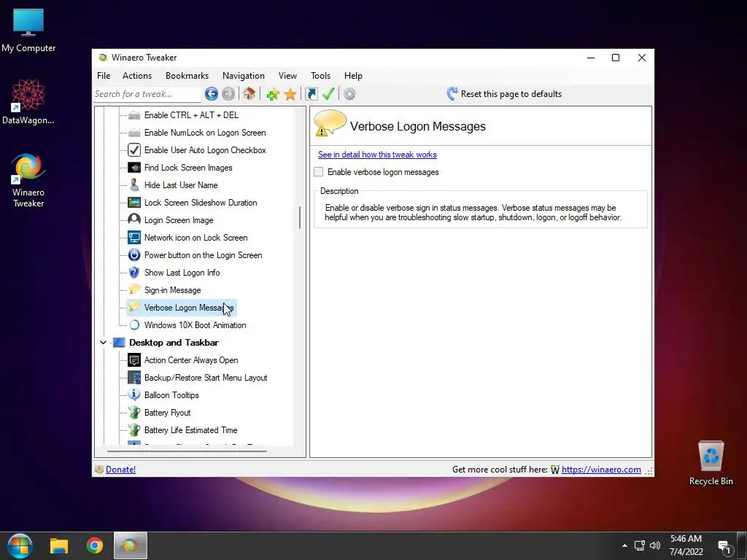Screen dimensions: 747x560
Task: Click the Winaero Tweaker taskbar button
Action: click(x=130, y=545)
